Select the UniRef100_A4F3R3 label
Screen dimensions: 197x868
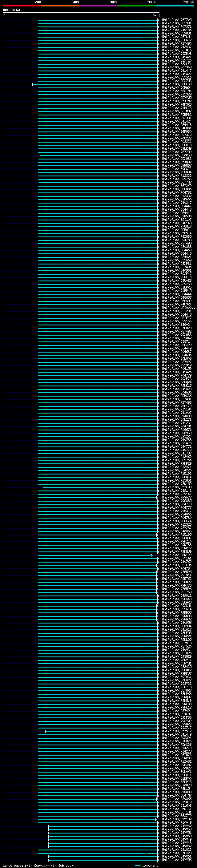click(x=177, y=104)
